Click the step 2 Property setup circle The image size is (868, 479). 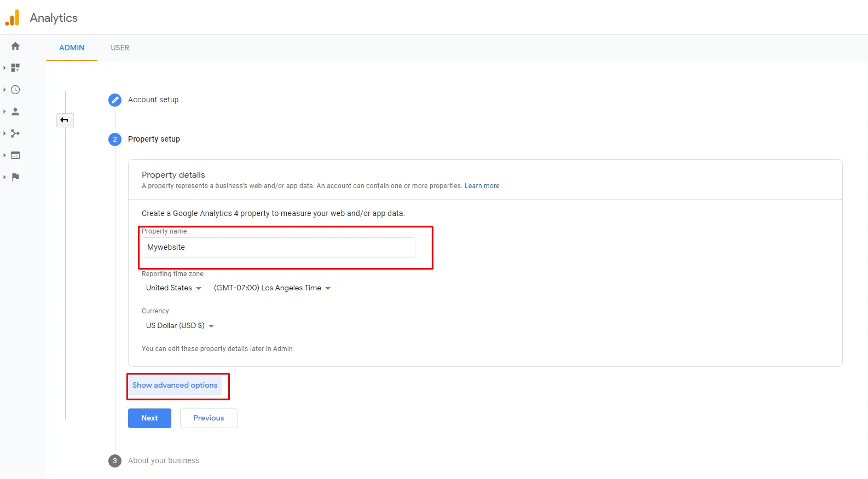[115, 139]
